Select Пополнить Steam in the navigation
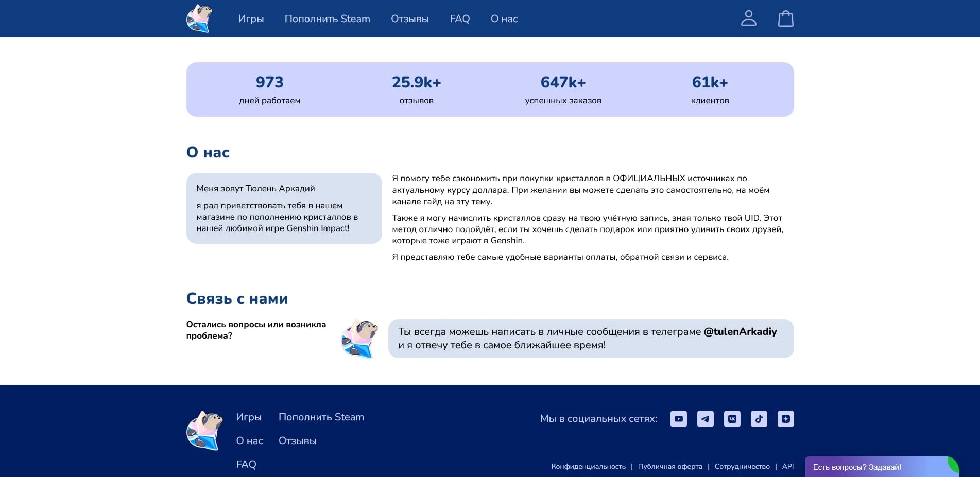This screenshot has width=980, height=477. tap(327, 19)
